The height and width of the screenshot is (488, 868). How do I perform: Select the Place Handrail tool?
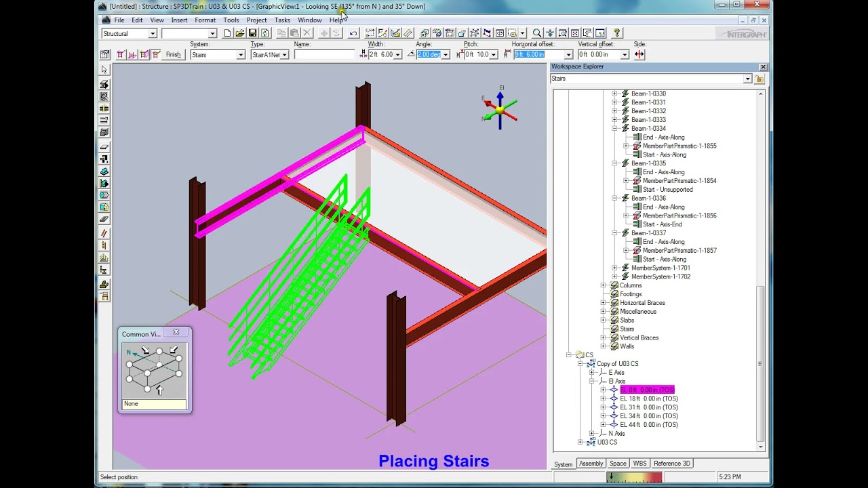tap(104, 258)
